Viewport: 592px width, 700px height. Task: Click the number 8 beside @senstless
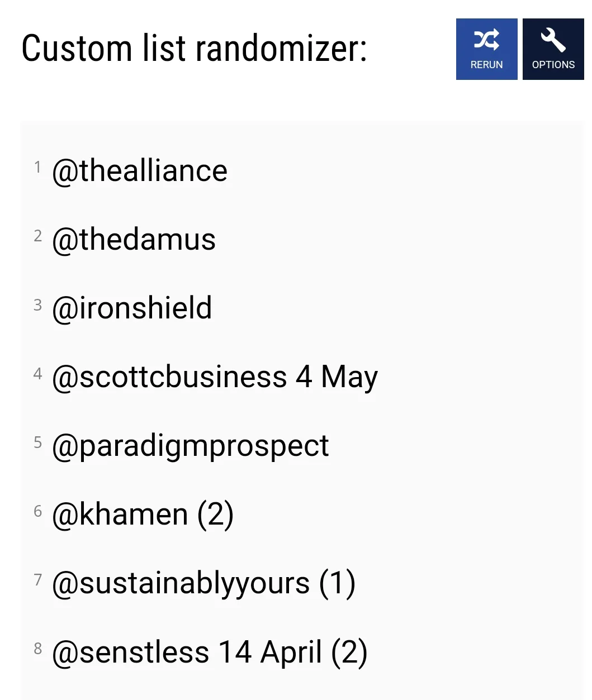click(x=38, y=647)
